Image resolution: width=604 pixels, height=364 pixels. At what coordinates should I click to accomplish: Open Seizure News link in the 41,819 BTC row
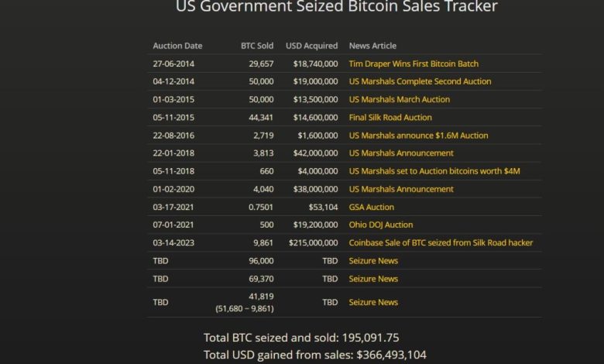(x=373, y=302)
